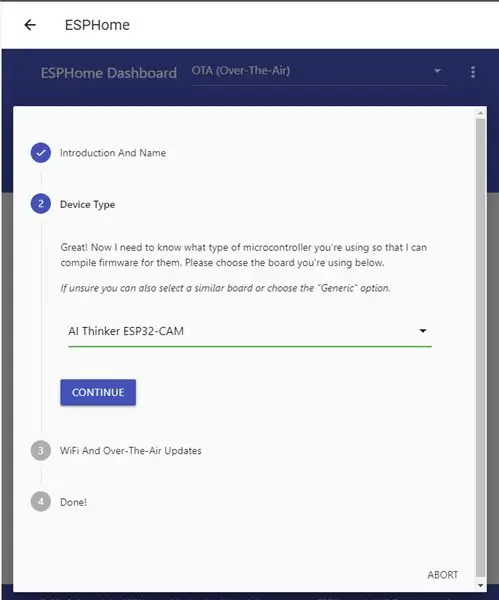Go back using the arrow next to ESPHome
Image resolution: width=499 pixels, height=600 pixels.
pyautogui.click(x=30, y=25)
